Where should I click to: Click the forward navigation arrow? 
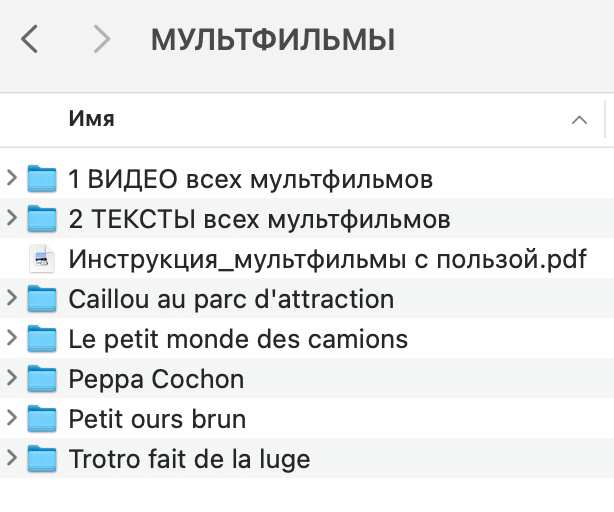(x=100, y=40)
